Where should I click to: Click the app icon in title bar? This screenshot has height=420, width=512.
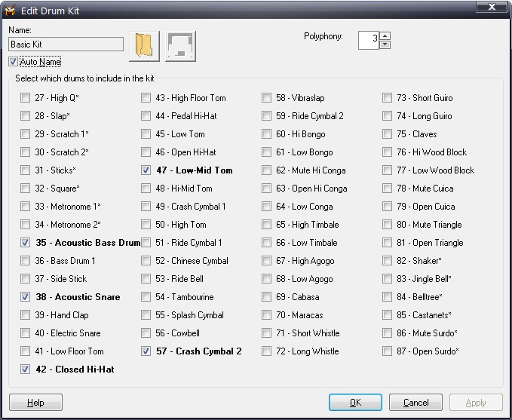10,8
